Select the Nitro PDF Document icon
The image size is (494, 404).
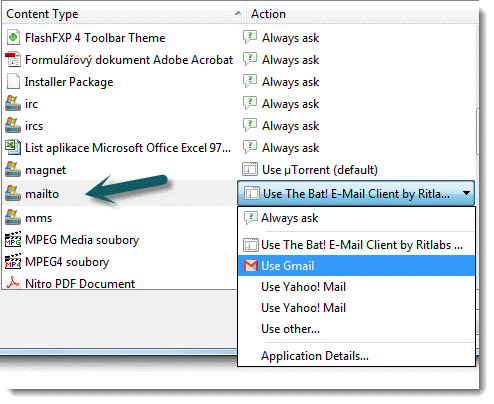(13, 283)
